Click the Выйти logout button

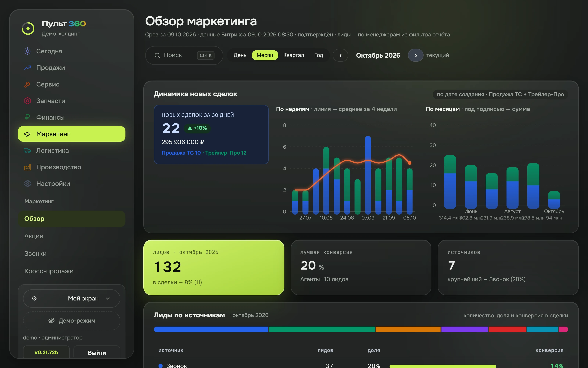coord(97,352)
